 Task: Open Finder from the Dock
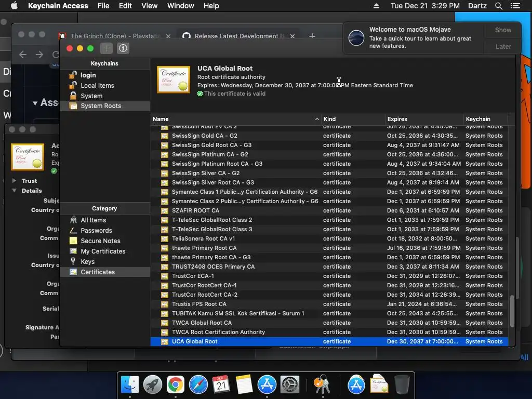pyautogui.click(x=130, y=384)
